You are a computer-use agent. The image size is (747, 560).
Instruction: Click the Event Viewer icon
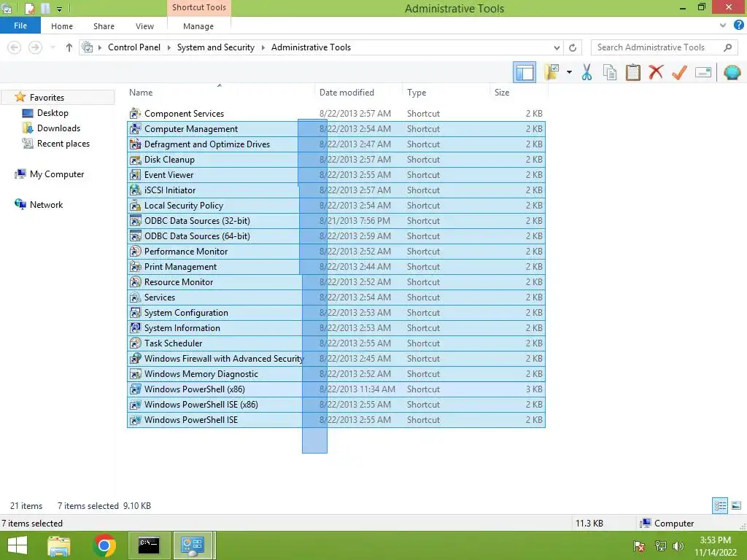coord(135,175)
